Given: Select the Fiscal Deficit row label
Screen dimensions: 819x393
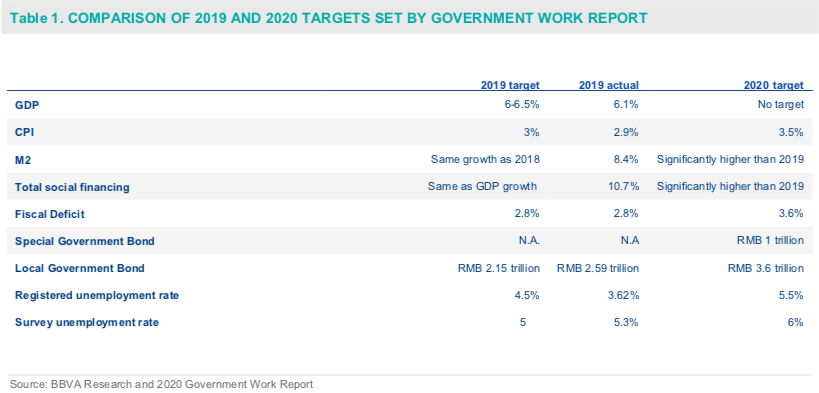Looking at the screenshot, I should pyautogui.click(x=50, y=214).
